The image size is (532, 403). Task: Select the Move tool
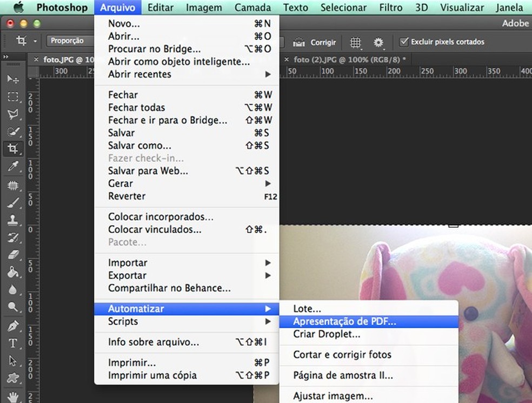pos(13,79)
